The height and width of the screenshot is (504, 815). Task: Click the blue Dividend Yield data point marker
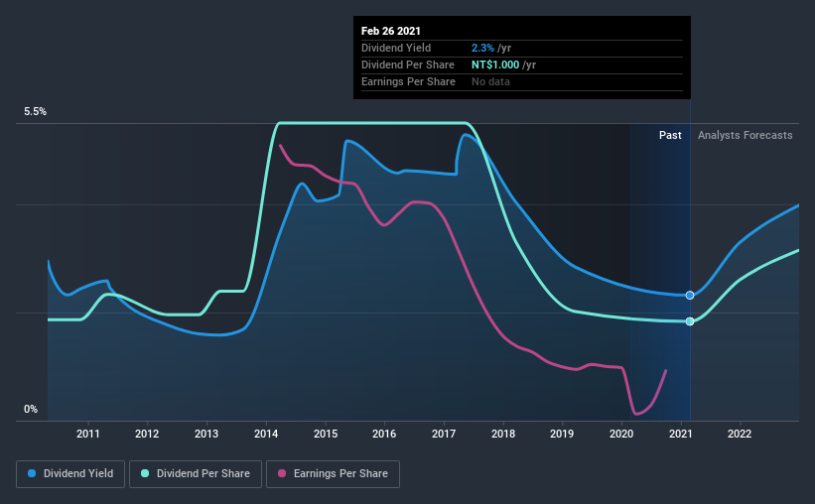(x=690, y=295)
